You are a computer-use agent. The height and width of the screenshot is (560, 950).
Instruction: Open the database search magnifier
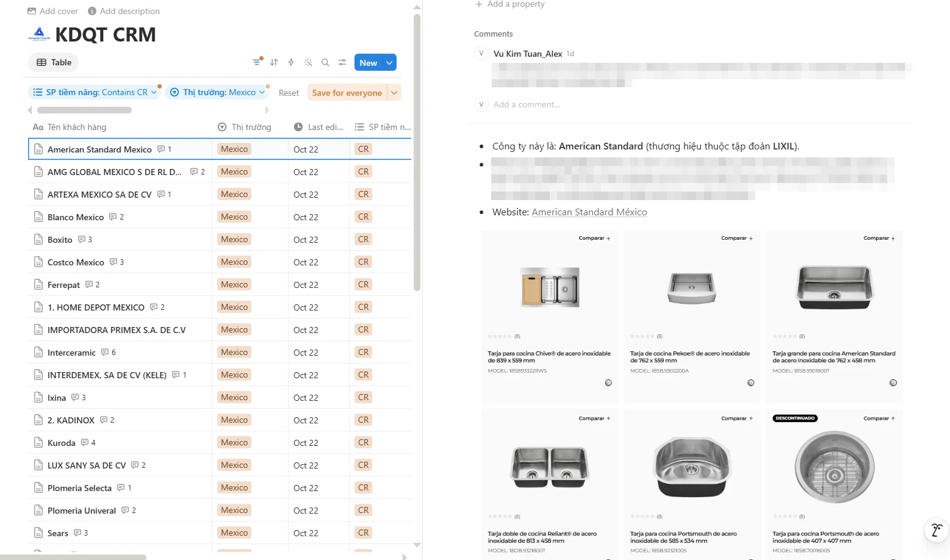coord(325,62)
